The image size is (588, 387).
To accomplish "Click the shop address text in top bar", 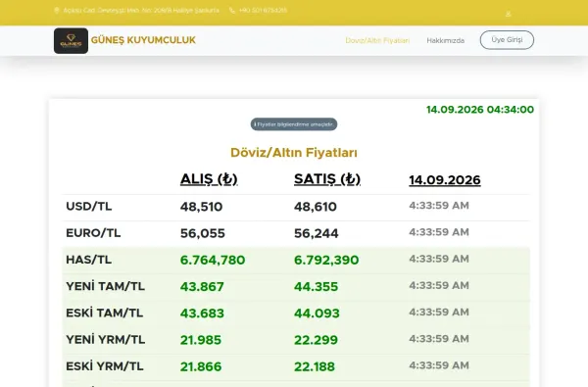I will [141, 11].
